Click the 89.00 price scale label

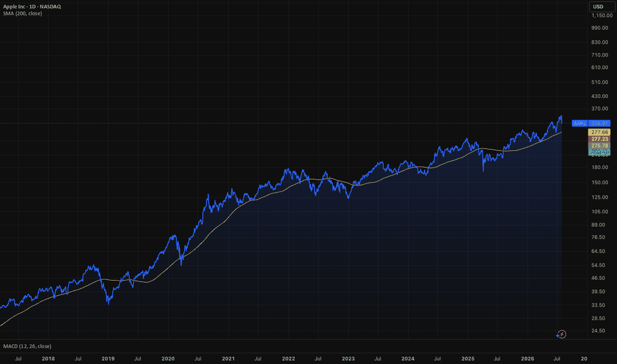pyautogui.click(x=598, y=225)
